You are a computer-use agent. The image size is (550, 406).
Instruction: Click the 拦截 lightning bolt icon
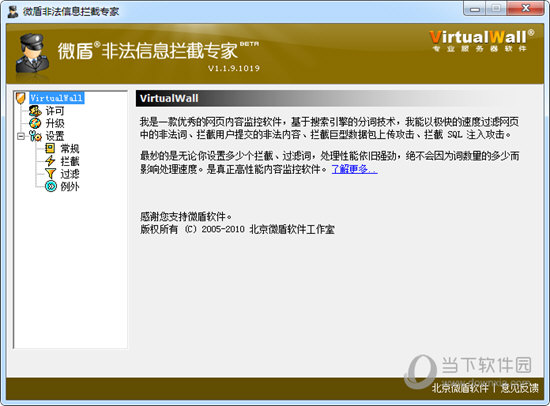point(50,161)
